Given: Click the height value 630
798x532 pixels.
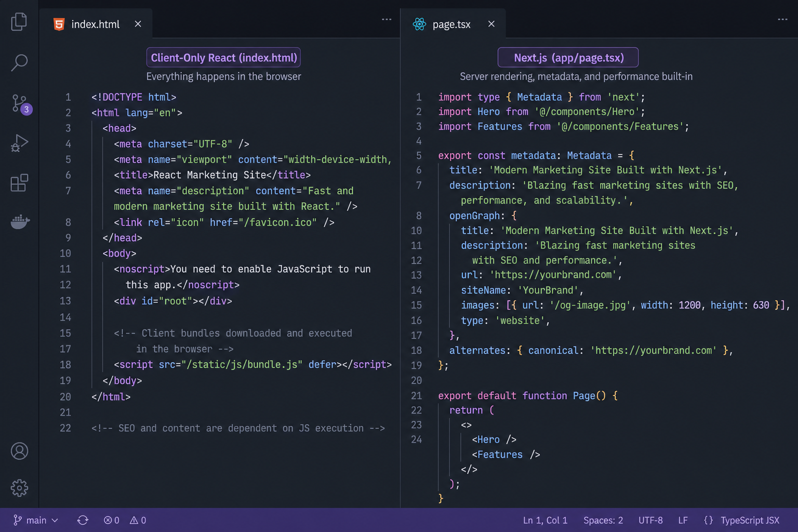Looking at the screenshot, I should point(761,305).
